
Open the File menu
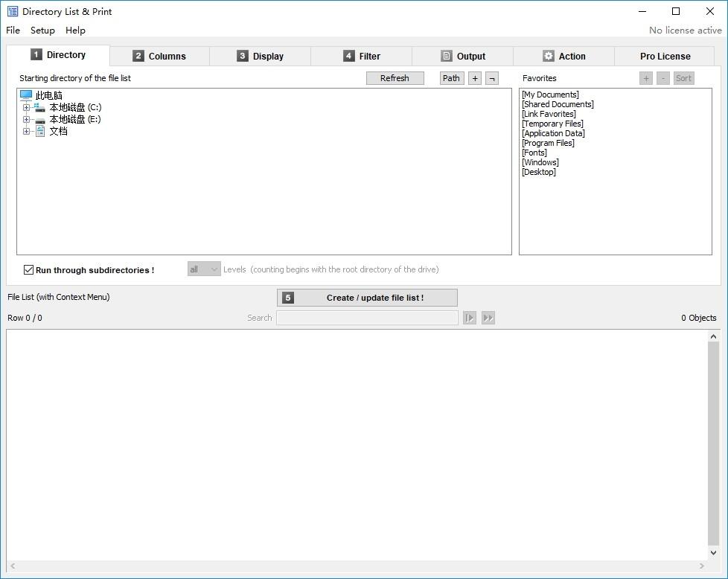(13, 31)
